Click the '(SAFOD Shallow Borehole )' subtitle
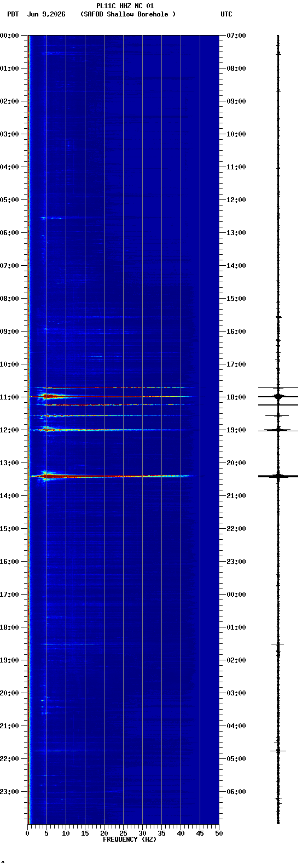This screenshot has height=868, width=302. (128, 14)
